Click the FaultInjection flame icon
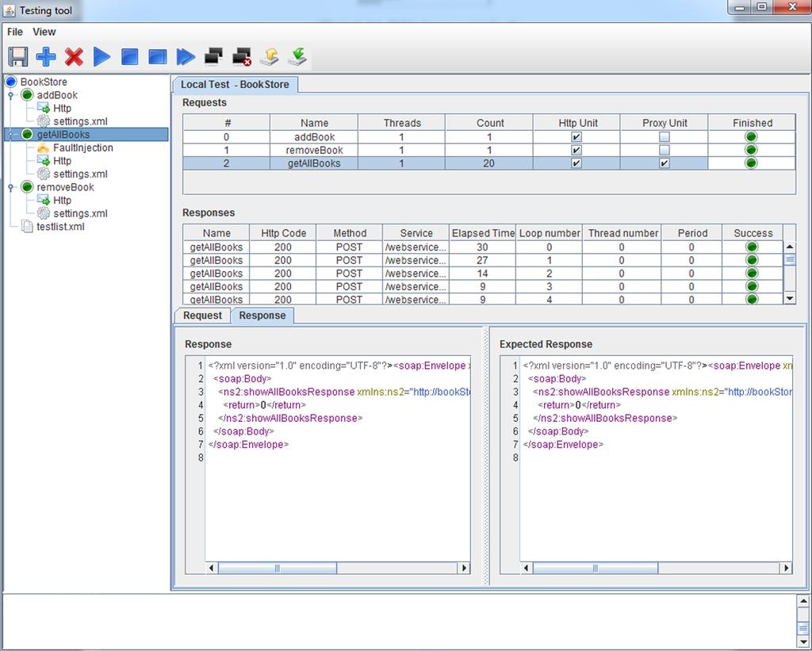 [44, 147]
